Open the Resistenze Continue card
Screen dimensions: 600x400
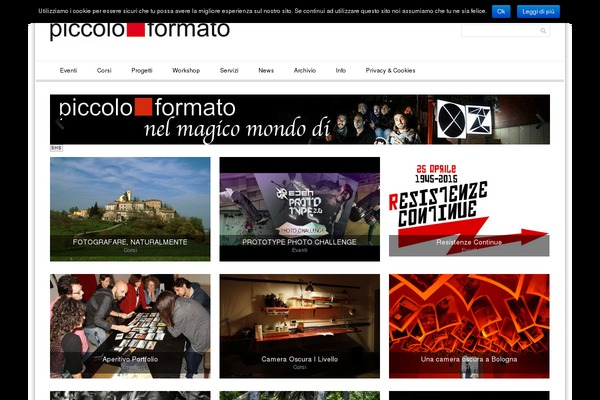[469, 209]
